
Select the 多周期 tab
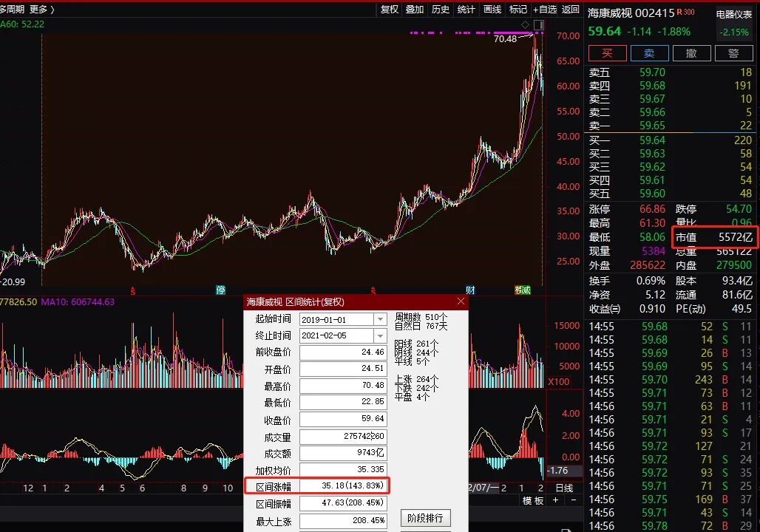[x=12, y=9]
